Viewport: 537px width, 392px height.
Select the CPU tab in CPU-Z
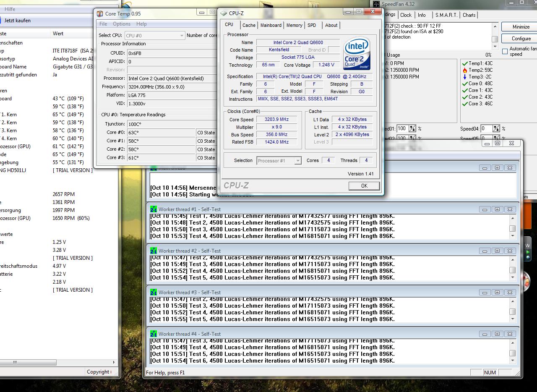(229, 24)
